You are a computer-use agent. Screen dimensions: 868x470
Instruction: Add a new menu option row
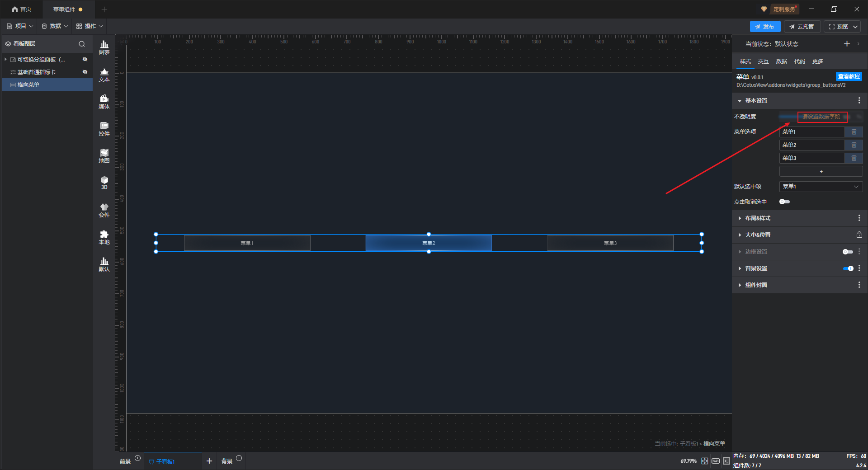coord(821,172)
